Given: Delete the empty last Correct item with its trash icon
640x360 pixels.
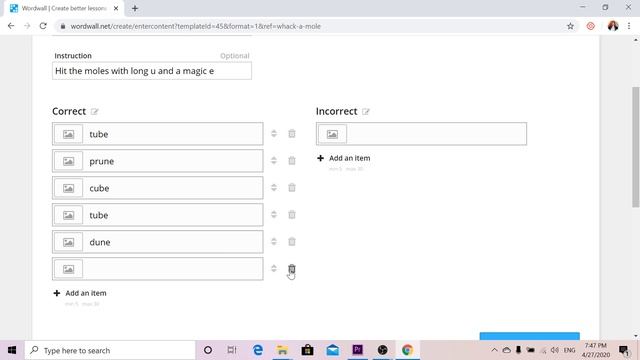Looking at the screenshot, I should tap(291, 269).
